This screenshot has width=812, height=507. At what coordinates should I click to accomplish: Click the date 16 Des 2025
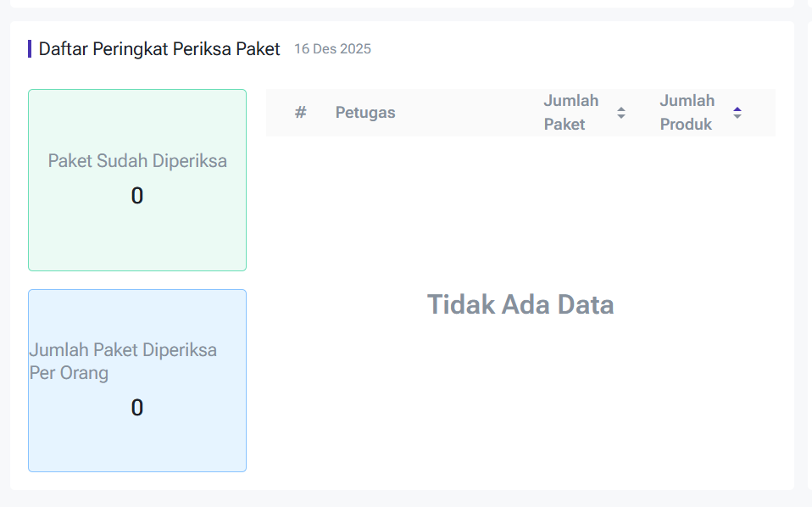click(332, 49)
